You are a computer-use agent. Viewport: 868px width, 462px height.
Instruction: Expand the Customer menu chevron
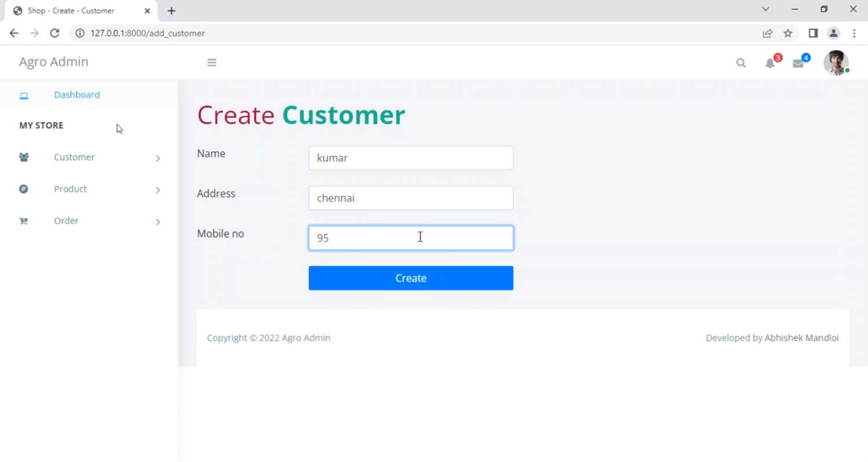click(x=157, y=158)
